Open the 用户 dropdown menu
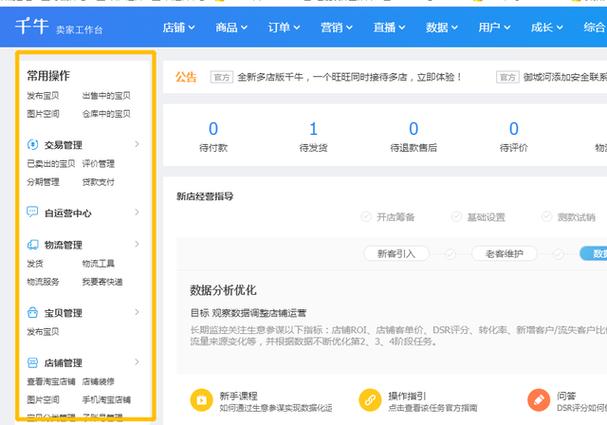Screen dimensions: 607x425 pyautogui.click(x=494, y=27)
